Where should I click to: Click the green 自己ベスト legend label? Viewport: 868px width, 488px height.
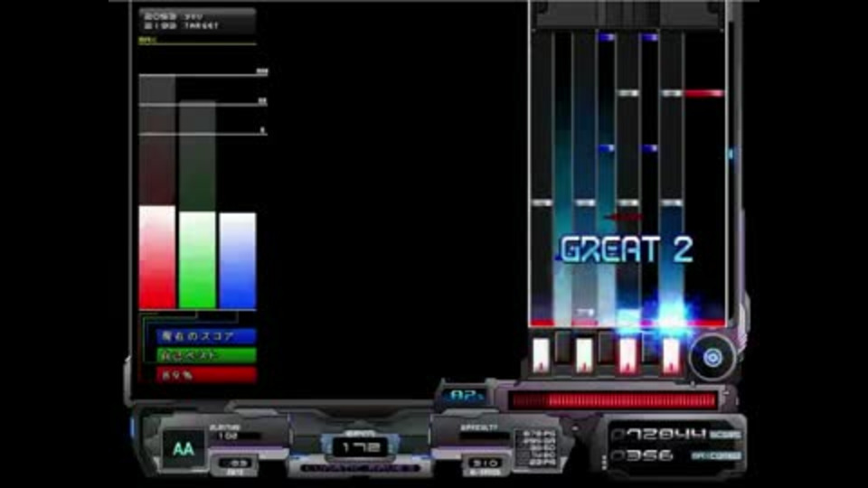tap(206, 355)
